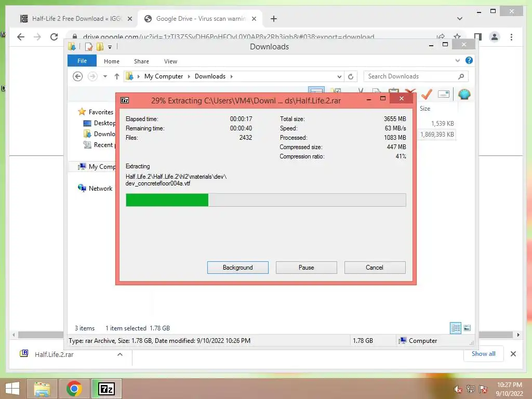Click the 7-Zip icon in the extraction dialog title bar

[125, 100]
